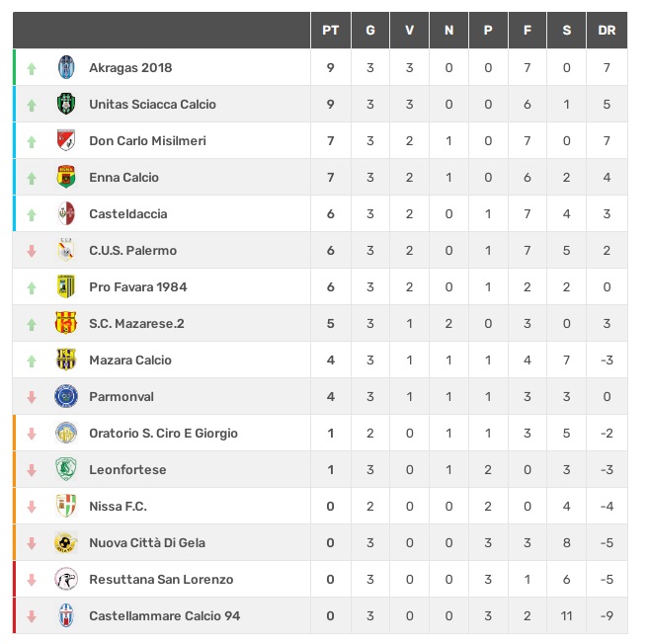649x644 pixels.
Task: Open the Casteldaccia team logo
Action: 66,213
